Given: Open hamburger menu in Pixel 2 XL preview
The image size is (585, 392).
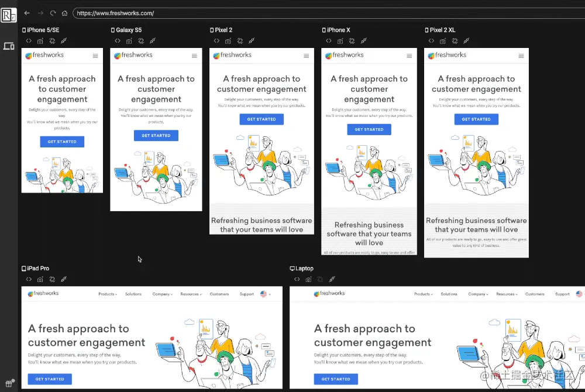Looking at the screenshot, I should pos(521,56).
